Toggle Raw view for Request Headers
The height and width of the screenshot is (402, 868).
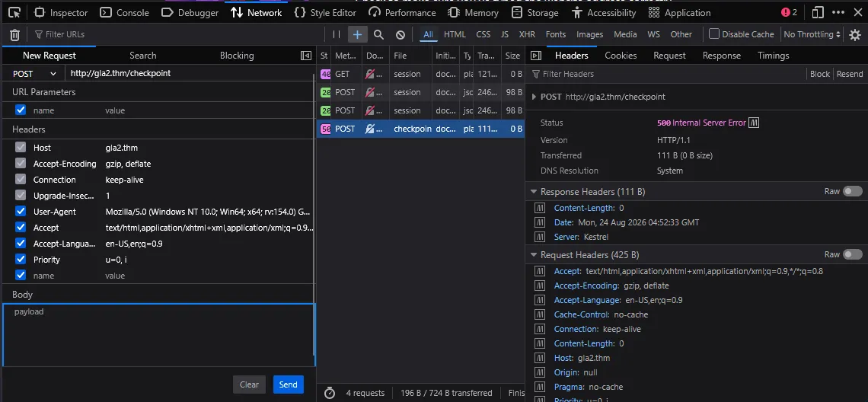click(x=853, y=255)
